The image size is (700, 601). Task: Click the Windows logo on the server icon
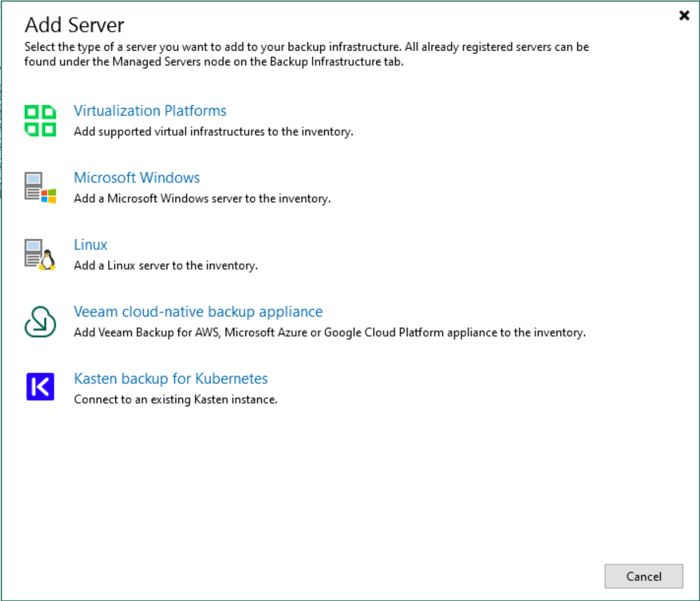click(48, 196)
